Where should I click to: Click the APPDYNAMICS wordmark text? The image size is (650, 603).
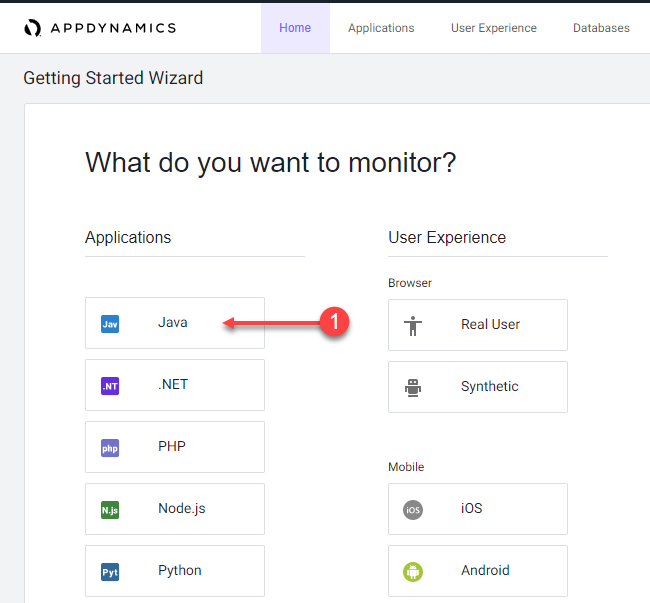pyautogui.click(x=113, y=28)
